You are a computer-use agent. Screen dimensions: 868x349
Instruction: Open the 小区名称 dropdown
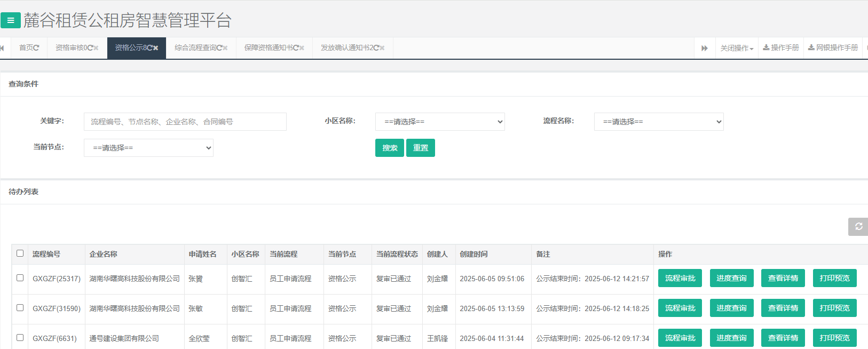pyautogui.click(x=440, y=122)
